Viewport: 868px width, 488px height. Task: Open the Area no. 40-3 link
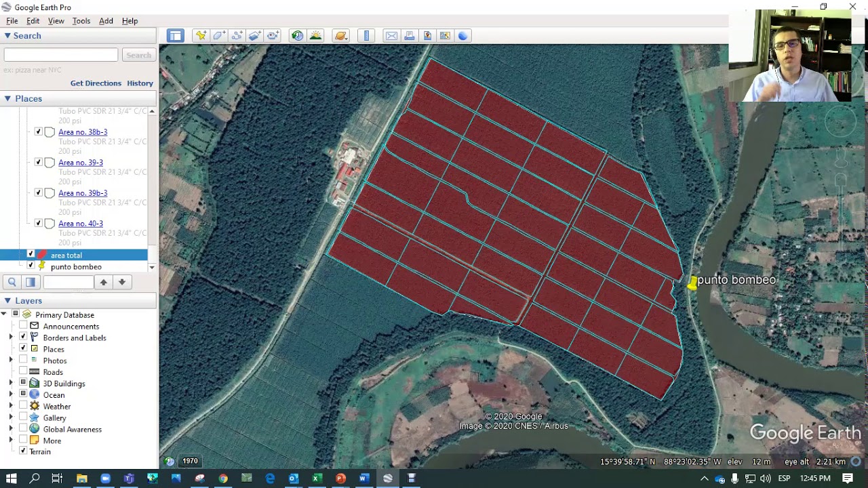click(x=81, y=224)
